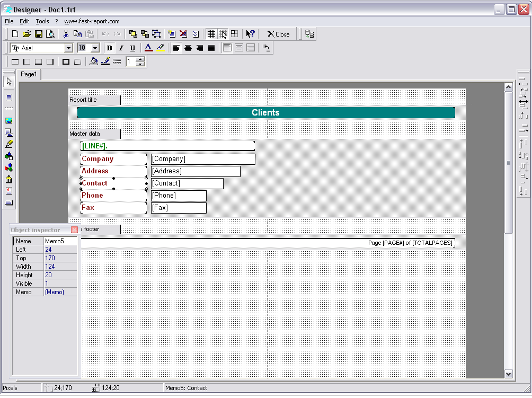Open the Tools menu
The image size is (532, 398).
[42, 21]
